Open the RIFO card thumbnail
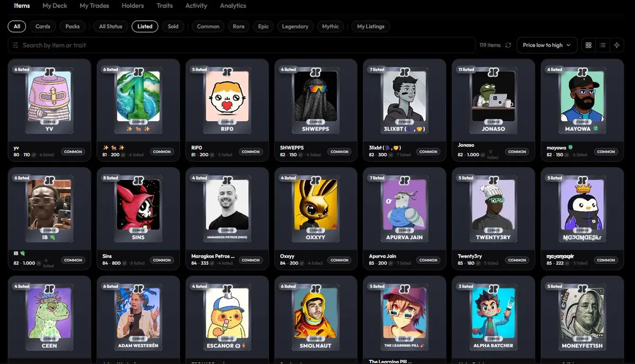635x364 pixels. click(x=227, y=101)
